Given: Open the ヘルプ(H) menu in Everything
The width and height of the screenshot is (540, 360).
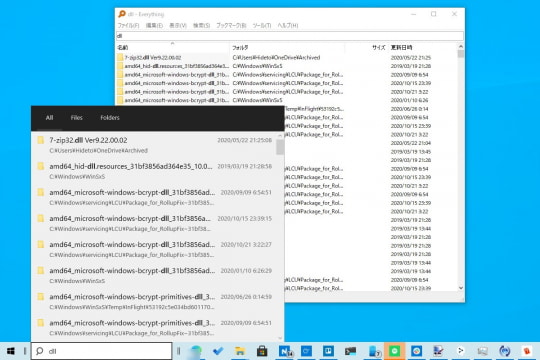Looking at the screenshot, I should click(x=288, y=25).
